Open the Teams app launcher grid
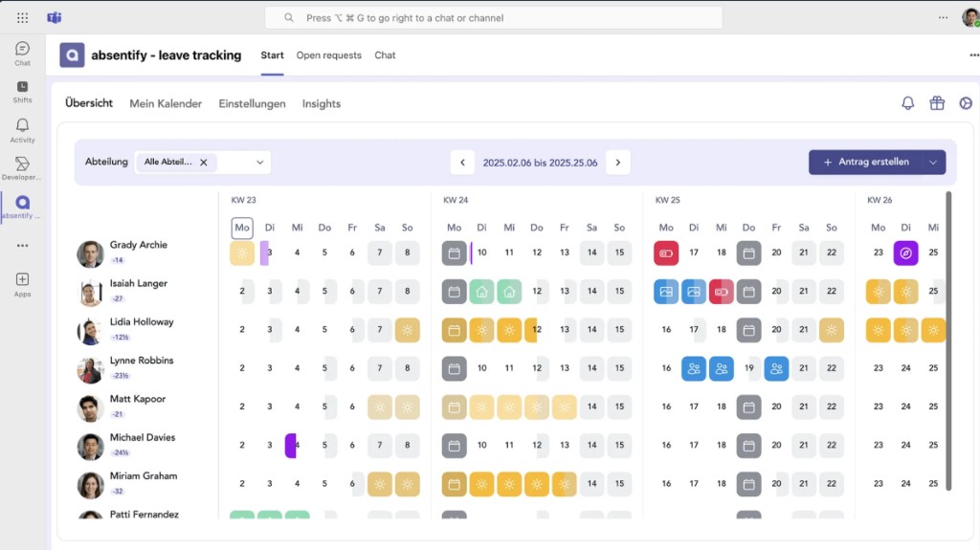 (23, 18)
